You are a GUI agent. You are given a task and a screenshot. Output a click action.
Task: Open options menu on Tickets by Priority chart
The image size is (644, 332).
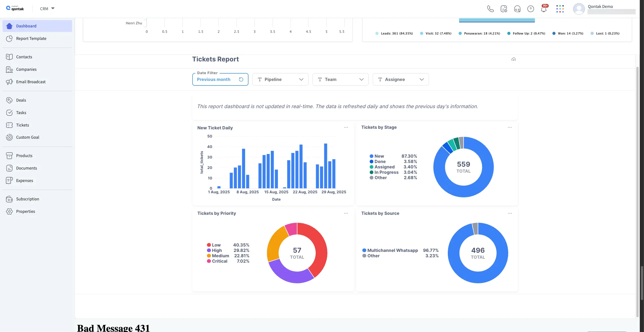[x=346, y=213]
